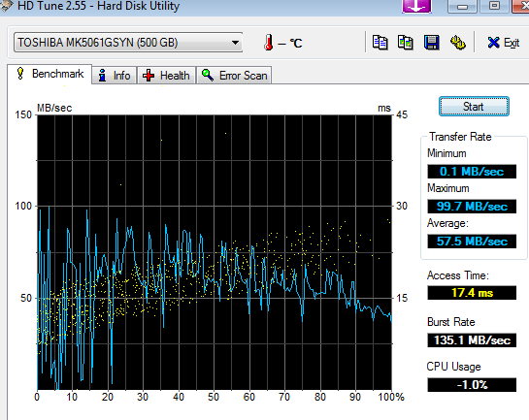Switch to the Health tab
The height and width of the screenshot is (420, 529).
[x=166, y=75]
